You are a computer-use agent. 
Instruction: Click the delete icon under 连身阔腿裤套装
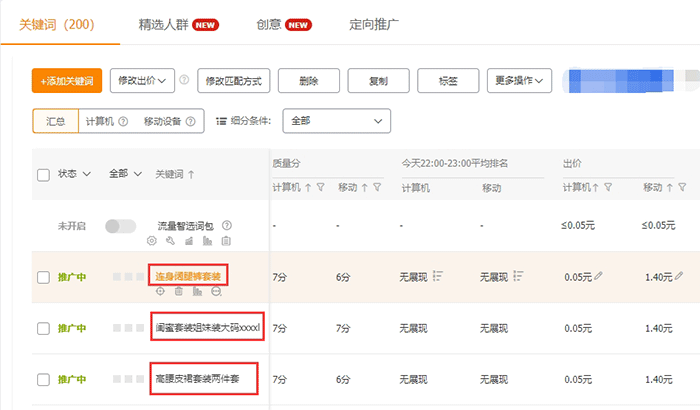pyautogui.click(x=178, y=291)
